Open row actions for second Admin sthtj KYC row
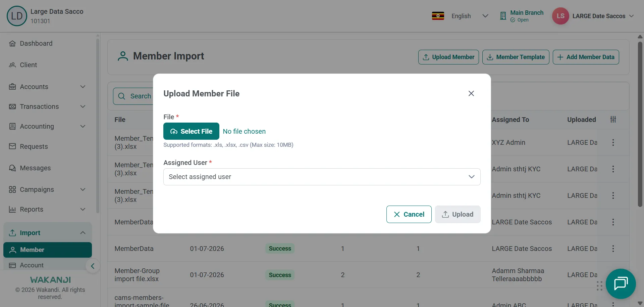 pos(613,195)
